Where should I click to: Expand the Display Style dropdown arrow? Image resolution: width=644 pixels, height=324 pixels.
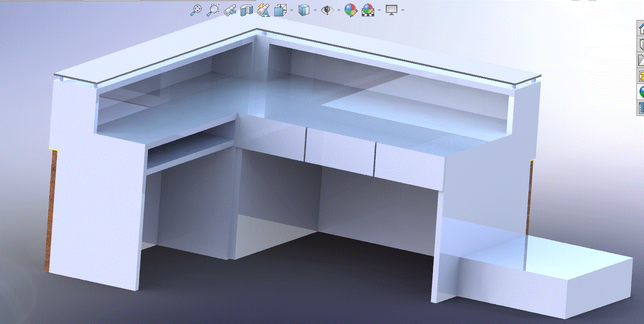pyautogui.click(x=315, y=10)
